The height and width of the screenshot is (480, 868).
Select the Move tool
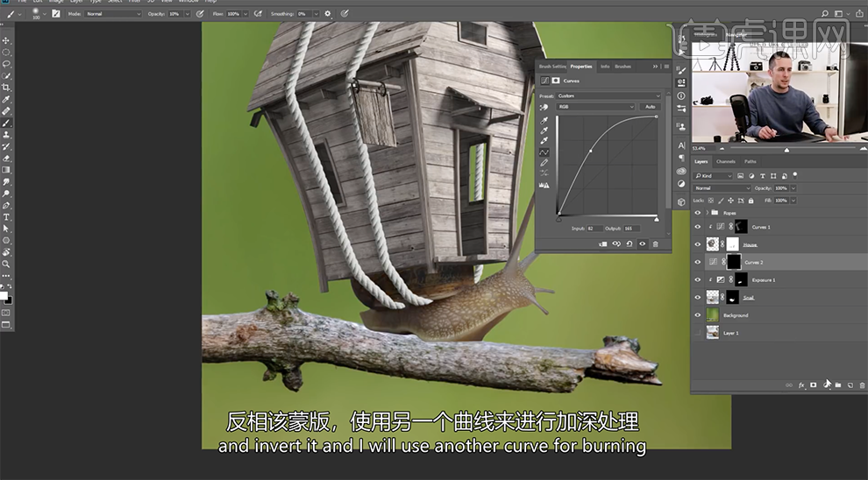pyautogui.click(x=6, y=40)
